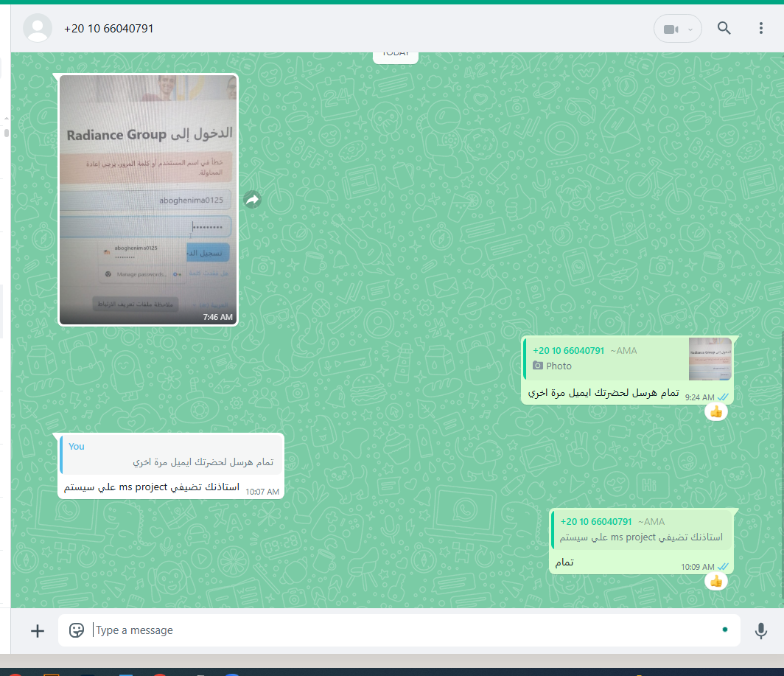Open the thumbs-up reaction under the 9:24 AM message
The height and width of the screenshot is (676, 784).
(x=716, y=412)
